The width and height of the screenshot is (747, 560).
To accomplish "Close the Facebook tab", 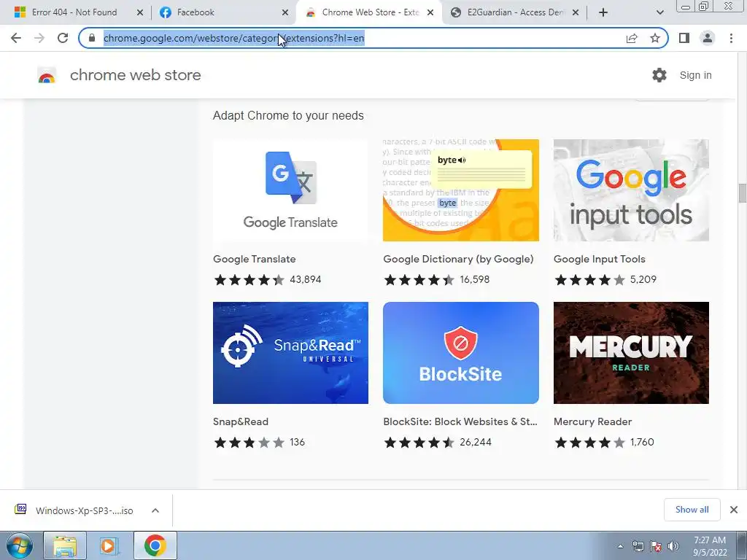I will (x=285, y=12).
